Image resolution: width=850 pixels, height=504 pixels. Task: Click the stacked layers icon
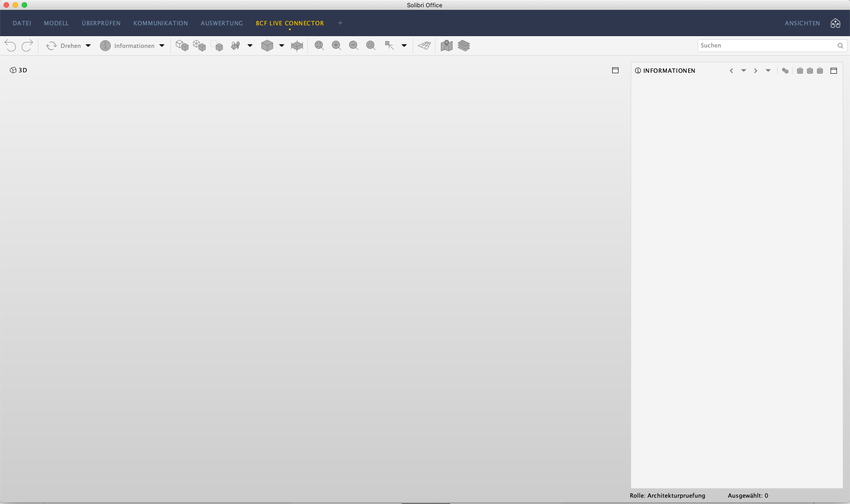coord(464,46)
